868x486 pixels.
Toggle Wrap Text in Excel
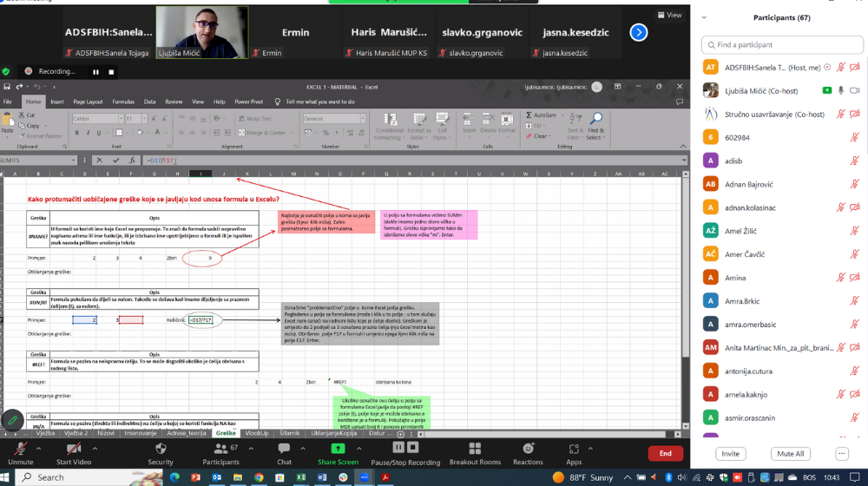254,118
